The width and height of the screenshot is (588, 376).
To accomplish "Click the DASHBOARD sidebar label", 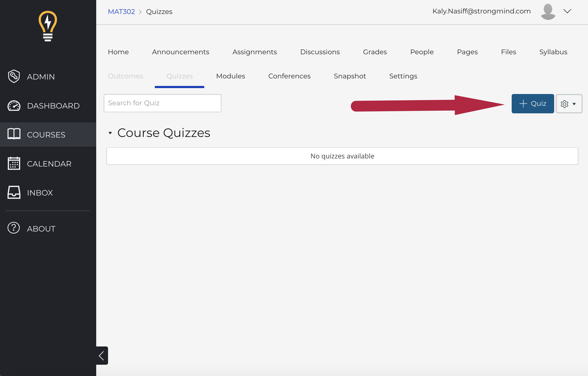I will 53,106.
